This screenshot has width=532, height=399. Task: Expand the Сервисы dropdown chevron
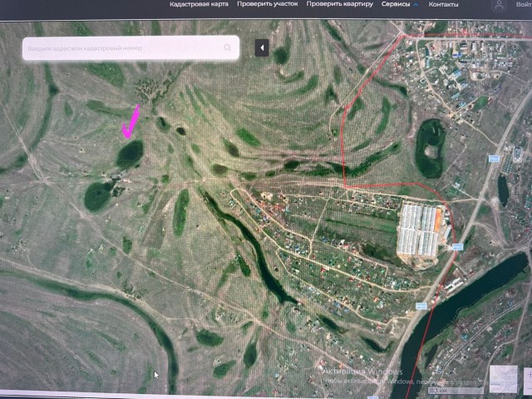416,4
